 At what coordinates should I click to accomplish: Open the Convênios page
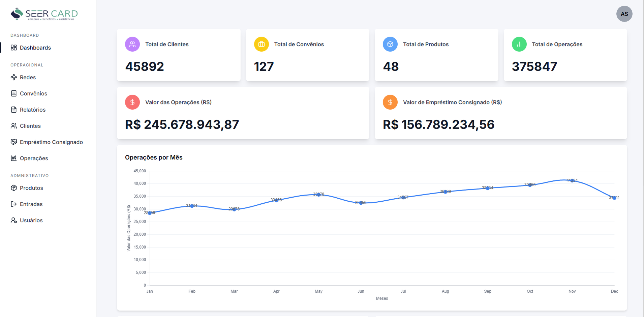point(33,93)
